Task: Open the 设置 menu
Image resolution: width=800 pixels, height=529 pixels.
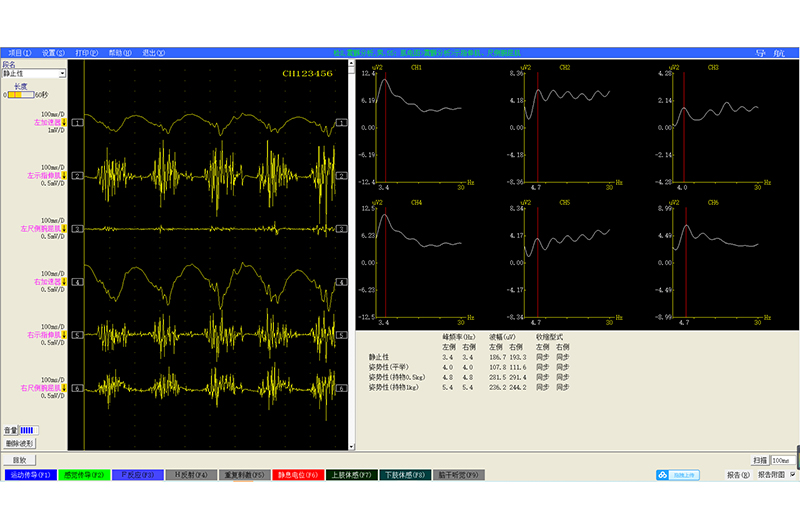Action: pyautogui.click(x=53, y=53)
